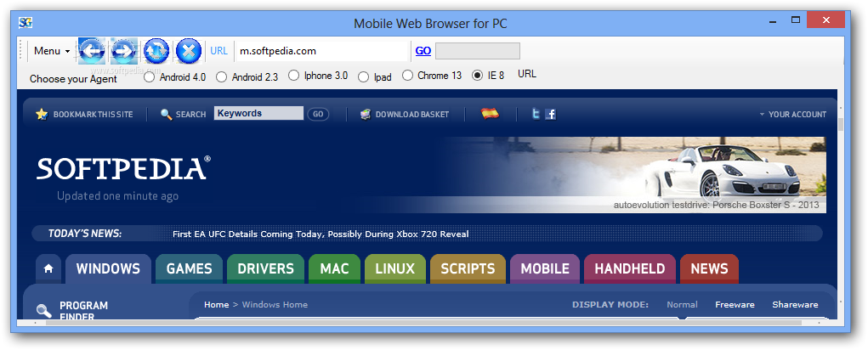
Task: Click the search magnifier icon beside SEARCH
Action: pos(166,114)
